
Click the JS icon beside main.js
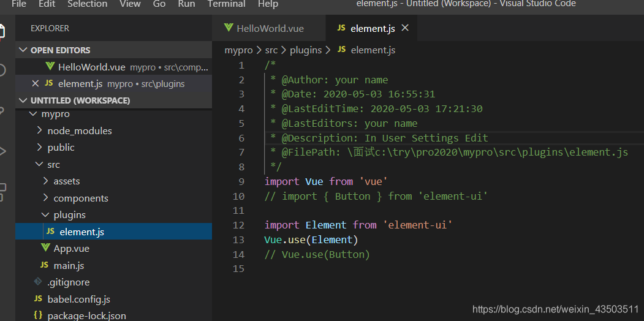[x=44, y=265]
